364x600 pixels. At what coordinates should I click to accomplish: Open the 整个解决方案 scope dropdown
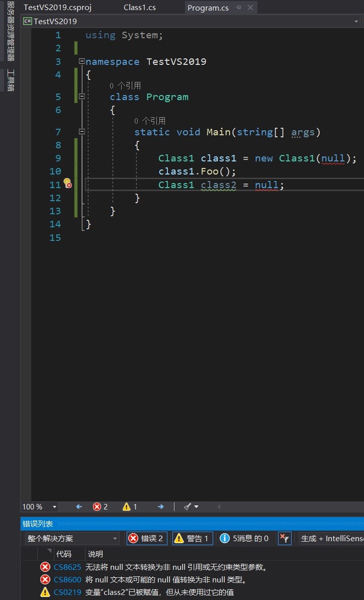[72, 538]
